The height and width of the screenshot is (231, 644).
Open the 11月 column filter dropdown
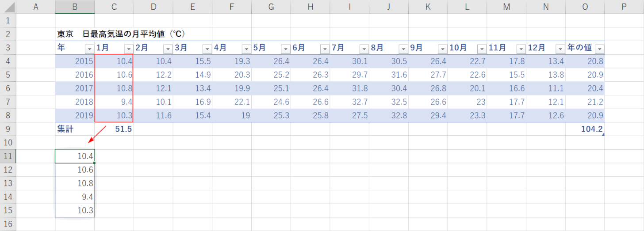(521, 49)
